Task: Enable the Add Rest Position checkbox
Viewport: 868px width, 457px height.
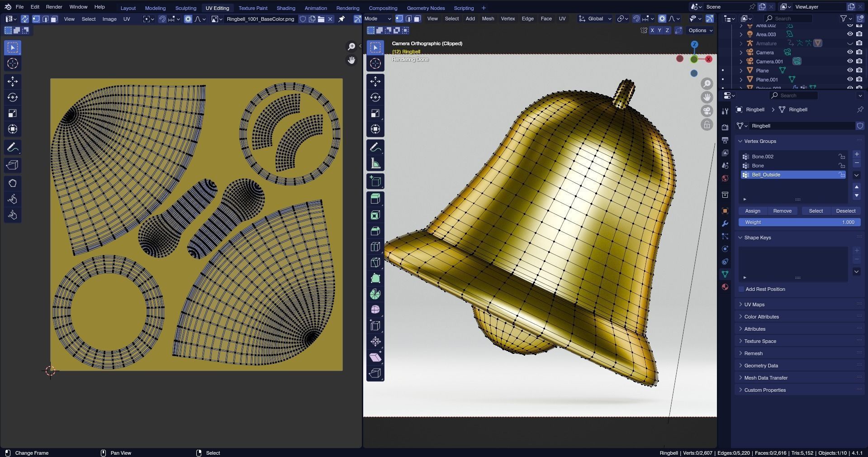Action: click(x=741, y=289)
